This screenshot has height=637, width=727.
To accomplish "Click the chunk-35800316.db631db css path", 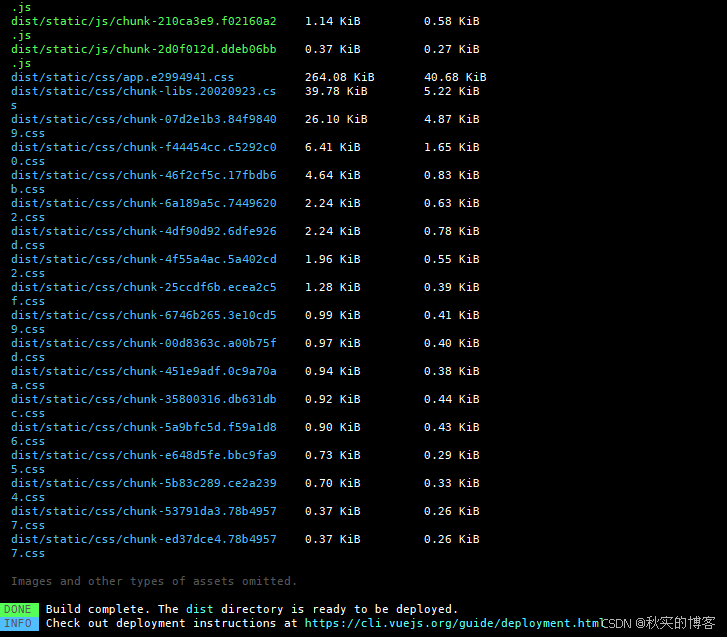I will 144,399.
